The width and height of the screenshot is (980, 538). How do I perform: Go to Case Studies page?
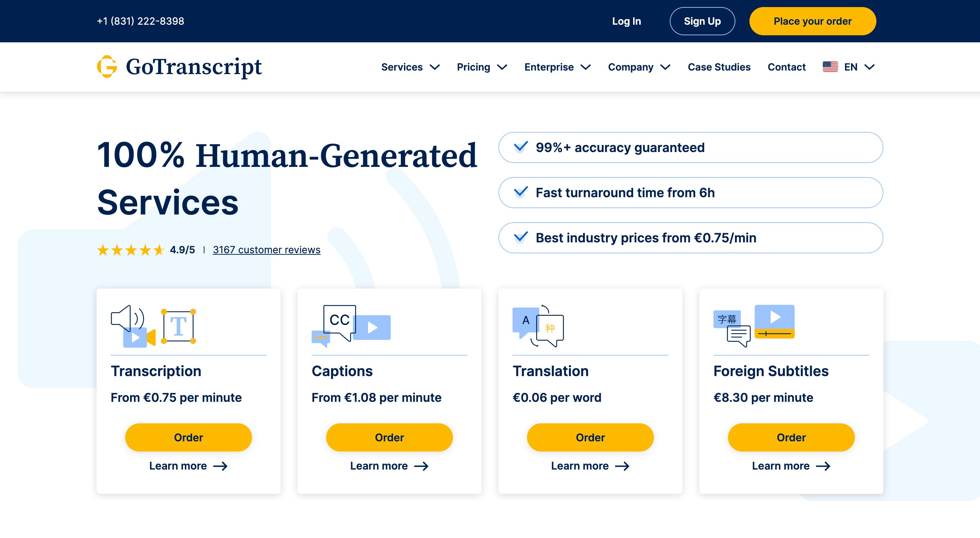pos(719,67)
